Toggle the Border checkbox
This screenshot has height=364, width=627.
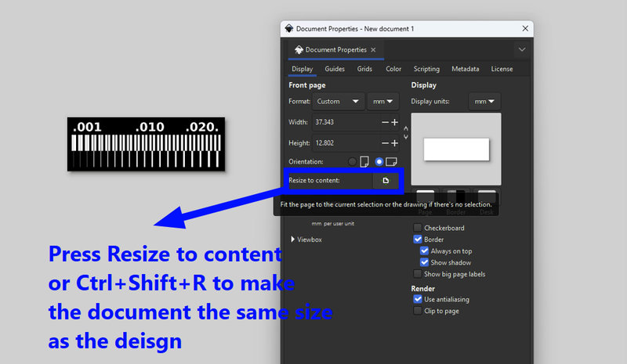pos(418,240)
